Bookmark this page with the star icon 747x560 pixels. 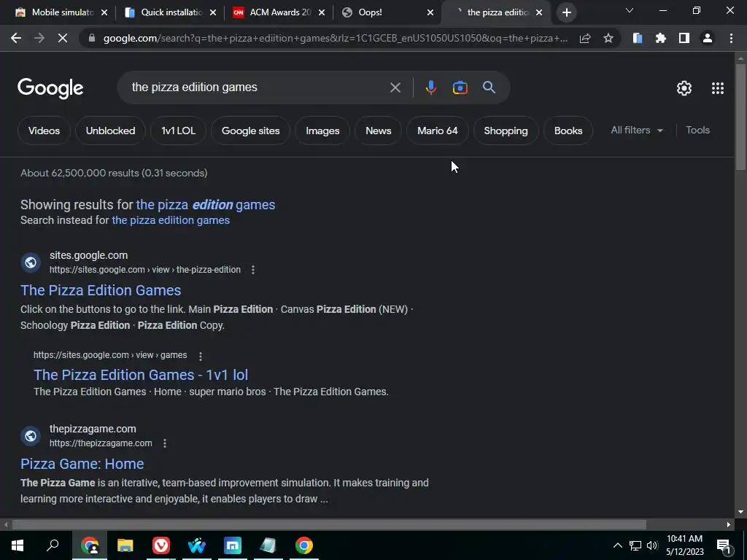pyautogui.click(x=608, y=38)
